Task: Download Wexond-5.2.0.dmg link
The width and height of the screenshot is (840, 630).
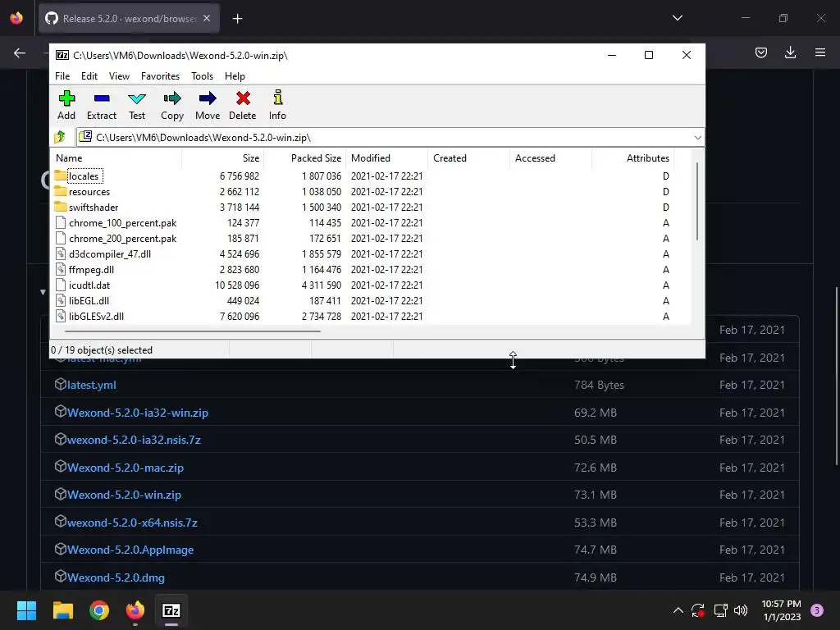Action: pos(116,577)
